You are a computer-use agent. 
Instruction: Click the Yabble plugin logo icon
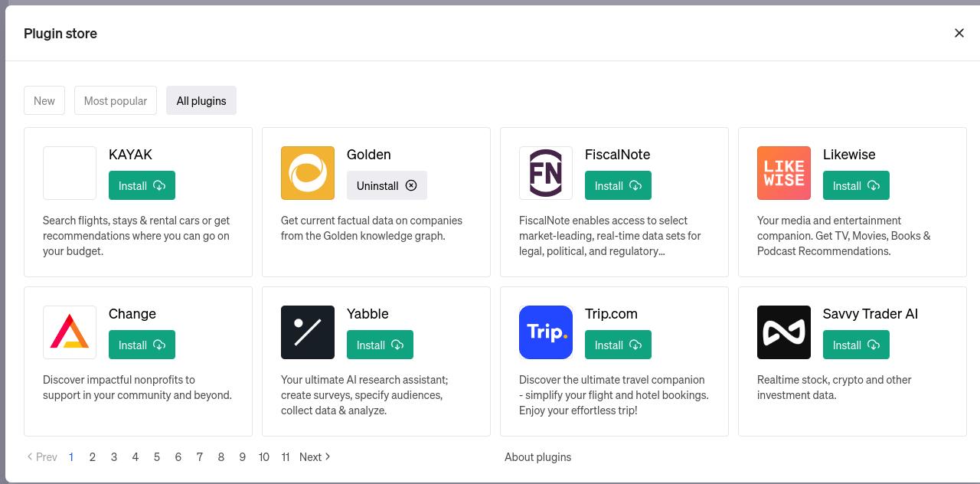[x=308, y=332]
